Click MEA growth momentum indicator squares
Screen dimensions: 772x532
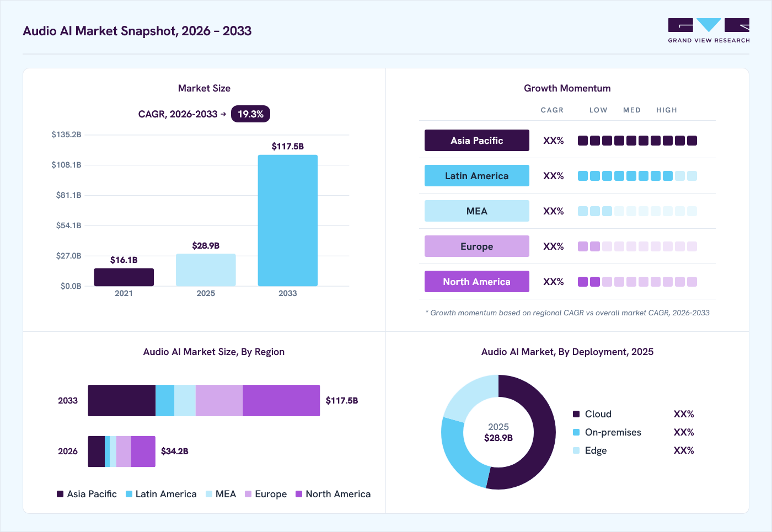[x=637, y=211]
